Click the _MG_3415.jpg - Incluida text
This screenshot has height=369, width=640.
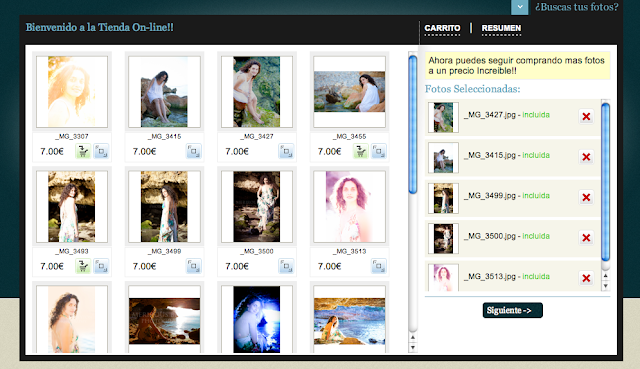tap(507, 155)
